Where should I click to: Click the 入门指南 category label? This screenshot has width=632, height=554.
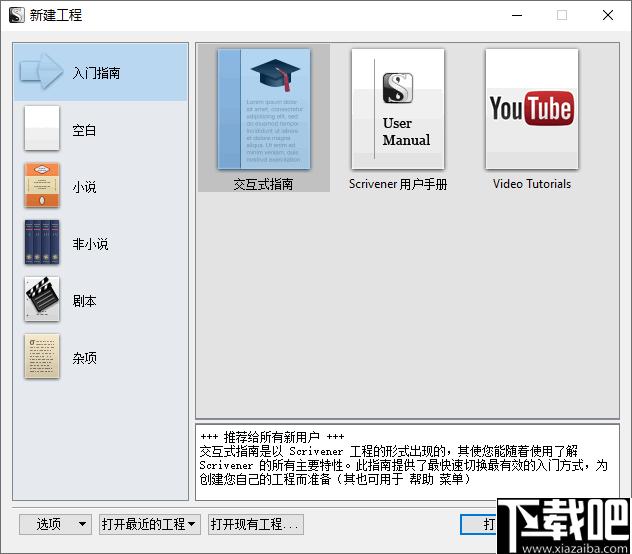[96, 73]
